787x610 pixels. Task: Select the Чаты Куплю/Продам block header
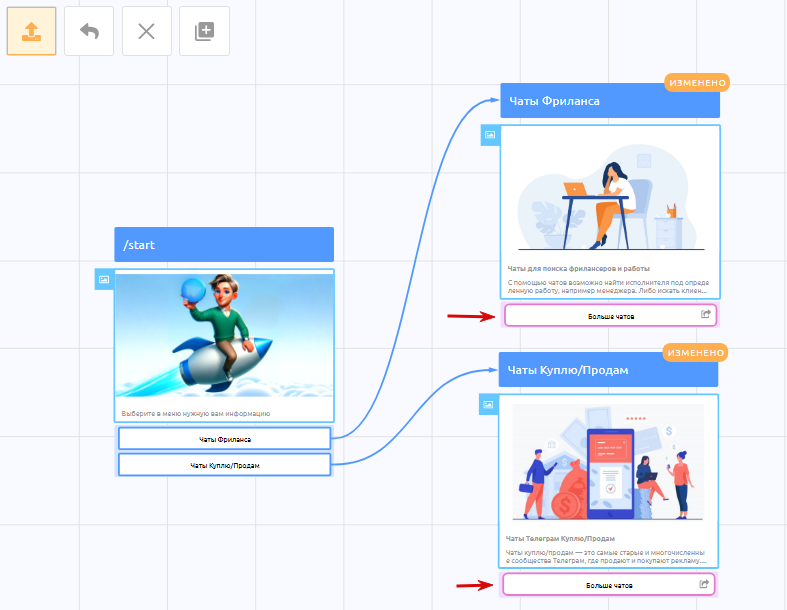[608, 370]
